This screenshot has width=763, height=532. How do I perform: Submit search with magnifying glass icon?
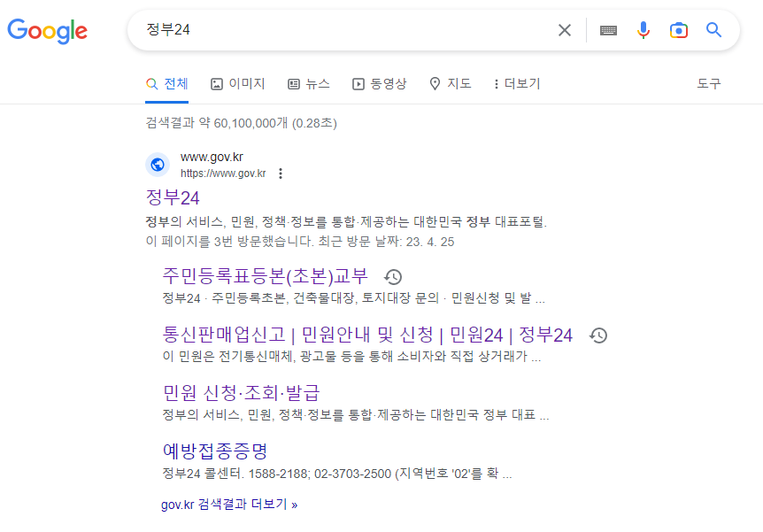pos(713,30)
